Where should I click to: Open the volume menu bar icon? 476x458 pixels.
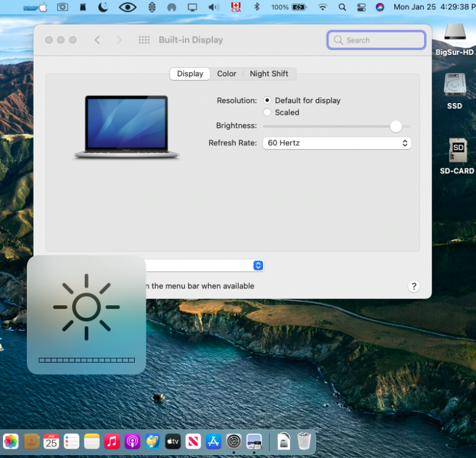click(214, 7)
